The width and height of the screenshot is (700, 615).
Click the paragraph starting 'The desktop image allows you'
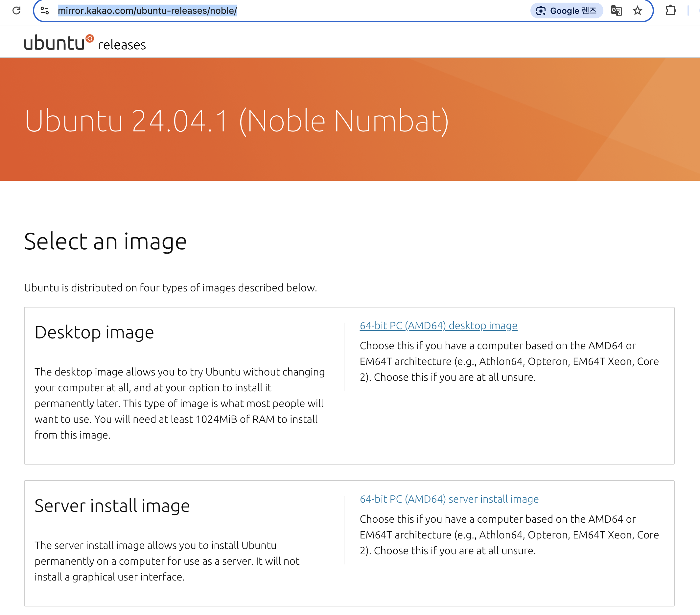coord(180,403)
